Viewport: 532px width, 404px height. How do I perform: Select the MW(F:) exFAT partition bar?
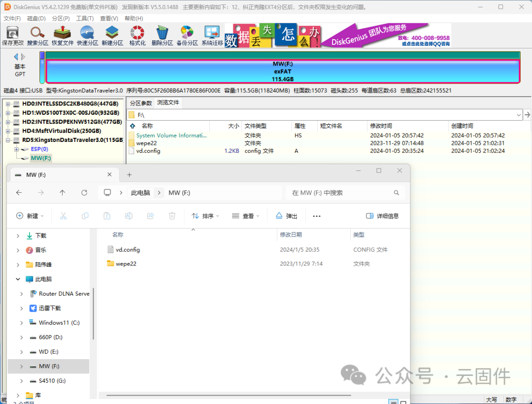tap(283, 71)
